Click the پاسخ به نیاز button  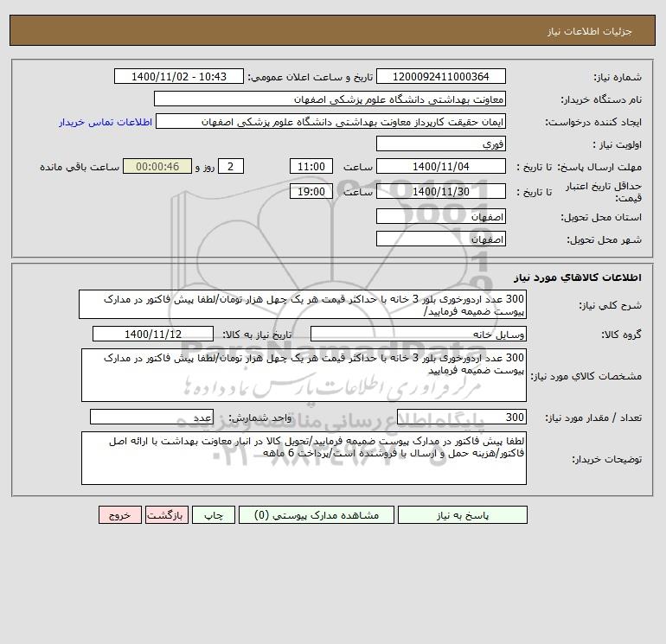pyautogui.click(x=462, y=514)
